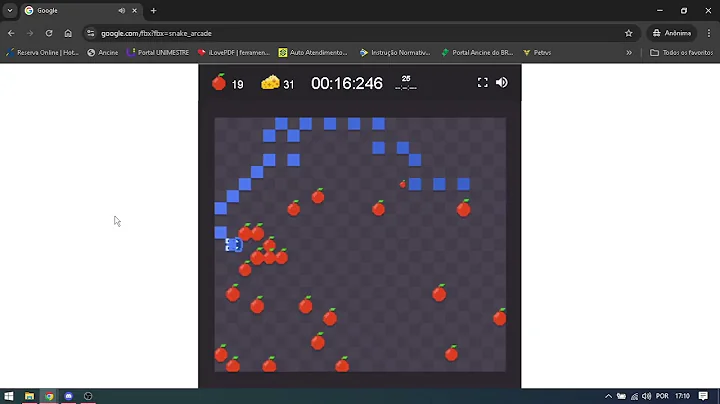720x404 pixels.
Task: Minimize the Chrome window
Action: [x=660, y=11]
